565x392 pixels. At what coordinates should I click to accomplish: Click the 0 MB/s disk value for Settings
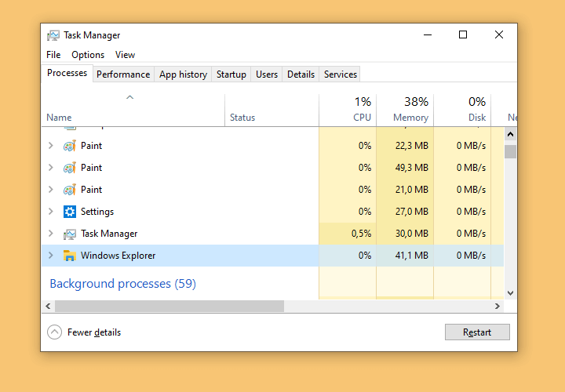pos(472,212)
